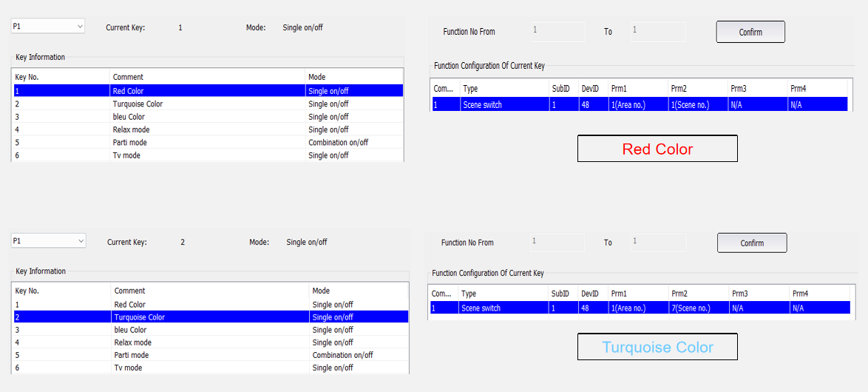Select Parti mode row in top key list
Image resolution: width=868 pixels, height=392 pixels.
click(208, 142)
